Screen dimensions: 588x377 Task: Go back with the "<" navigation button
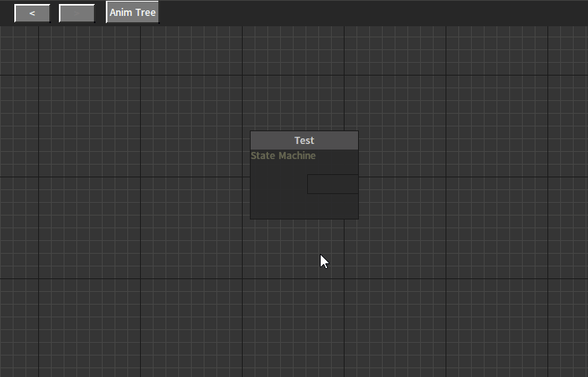tap(32, 13)
